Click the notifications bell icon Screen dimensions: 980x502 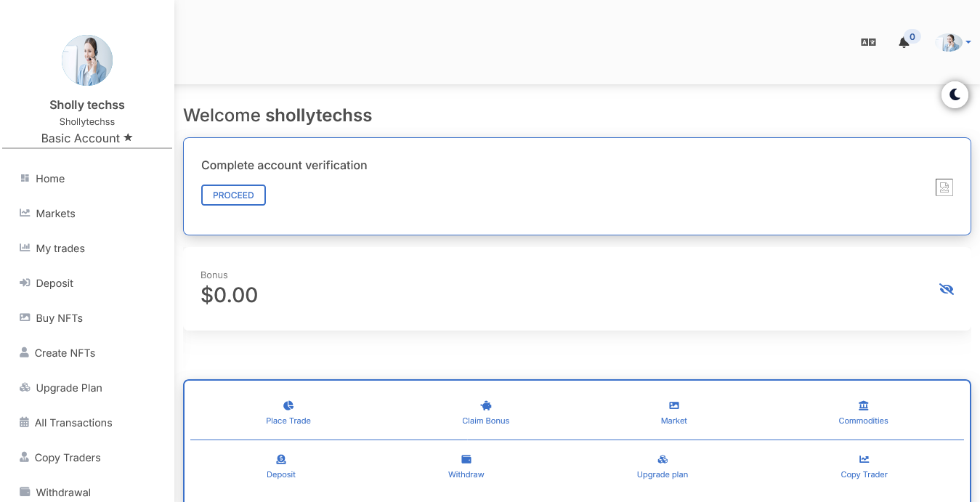[904, 43]
